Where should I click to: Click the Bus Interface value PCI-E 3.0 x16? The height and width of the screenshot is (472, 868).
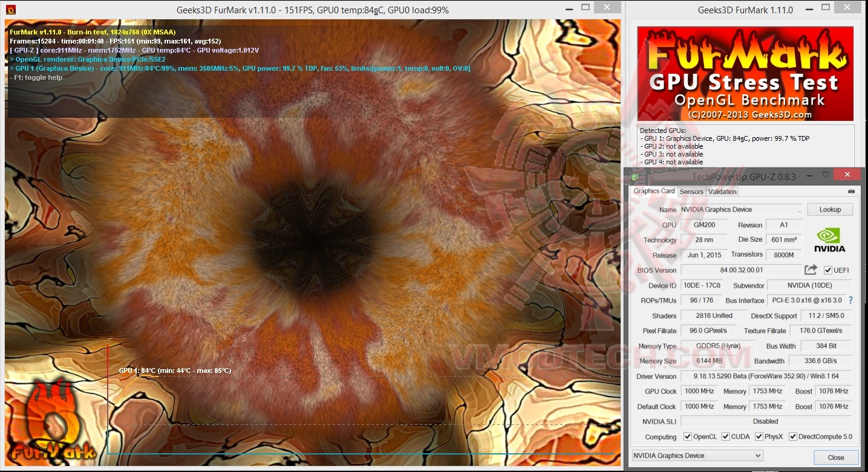coord(807,300)
